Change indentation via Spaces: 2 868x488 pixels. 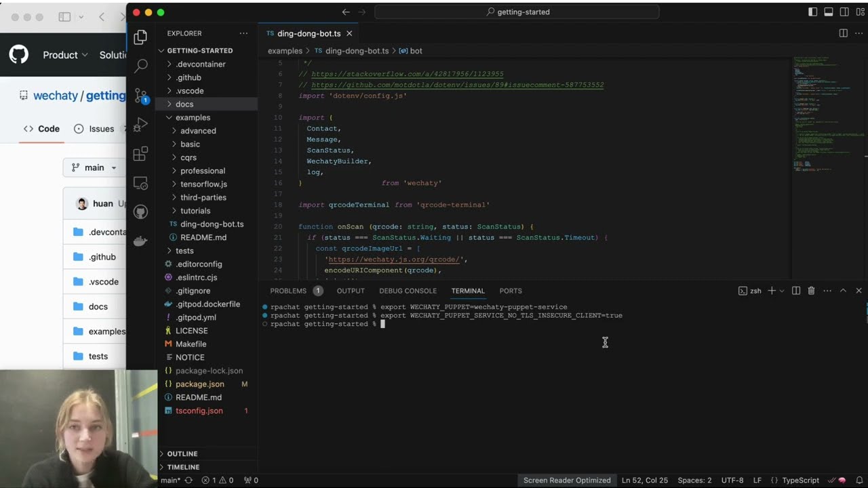coord(694,481)
